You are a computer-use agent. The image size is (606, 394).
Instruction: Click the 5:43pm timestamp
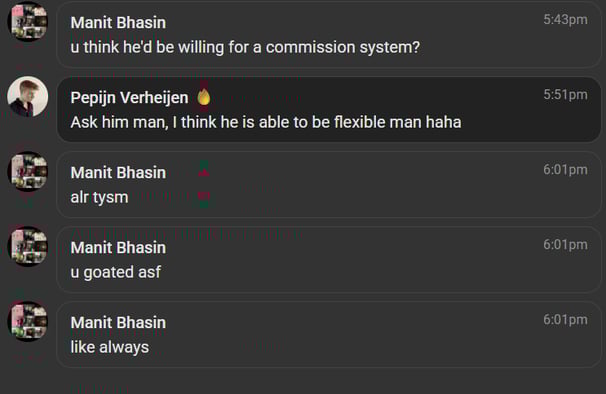(x=565, y=20)
